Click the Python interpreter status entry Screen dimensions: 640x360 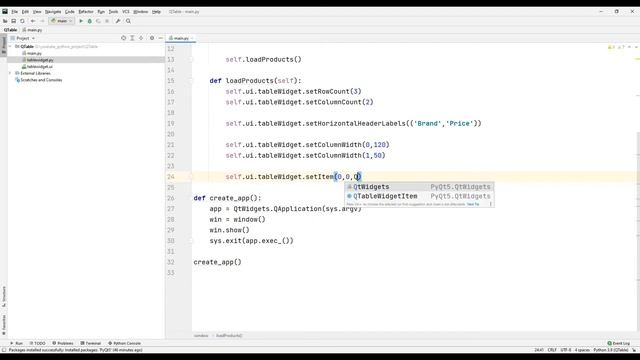[x=611, y=350]
